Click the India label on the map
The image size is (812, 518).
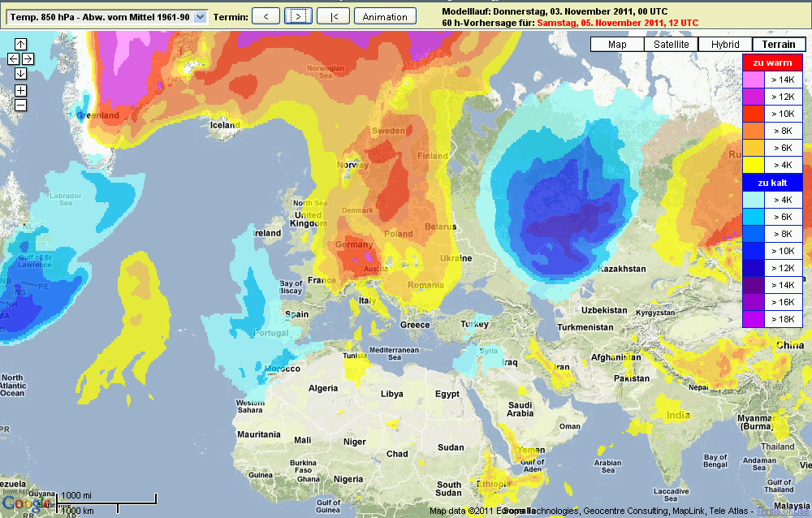(x=678, y=415)
